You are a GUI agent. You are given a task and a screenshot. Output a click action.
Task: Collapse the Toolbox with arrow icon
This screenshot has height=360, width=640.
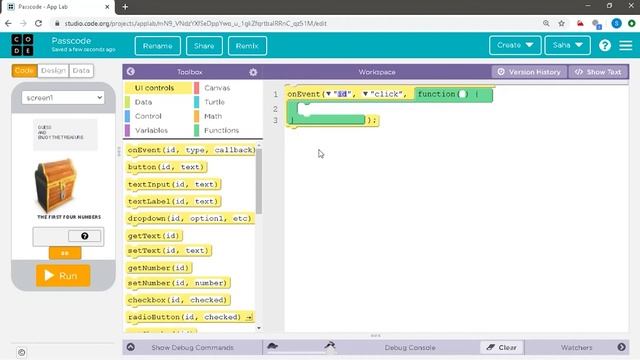tap(131, 71)
